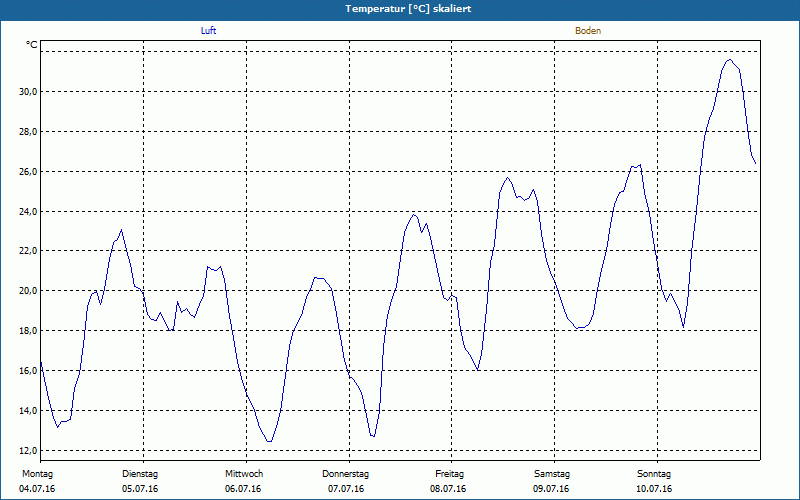800x500 pixels.
Task: Click the 14,0 y-axis value
Action: [x=29, y=410]
